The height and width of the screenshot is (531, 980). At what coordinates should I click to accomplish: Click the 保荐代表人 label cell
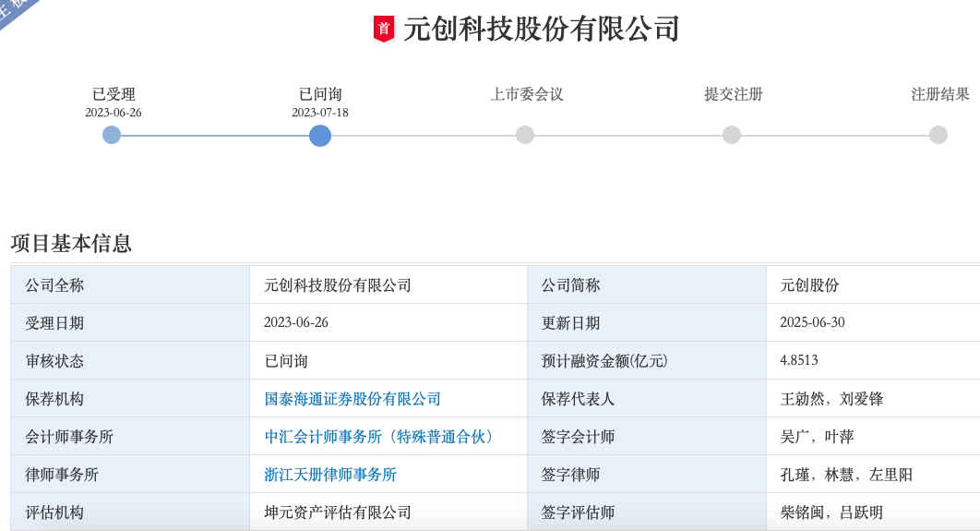click(647, 399)
